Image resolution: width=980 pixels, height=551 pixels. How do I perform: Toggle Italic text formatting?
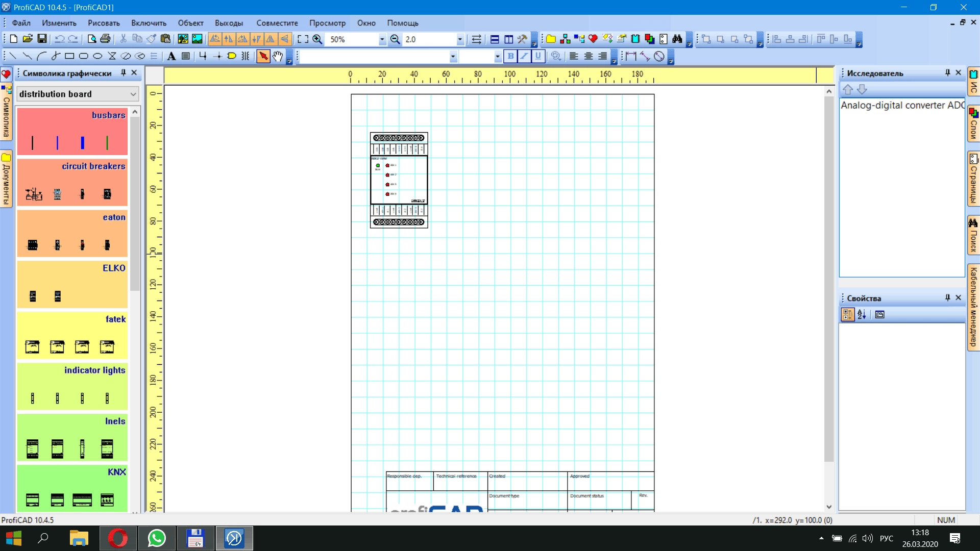[x=524, y=56]
